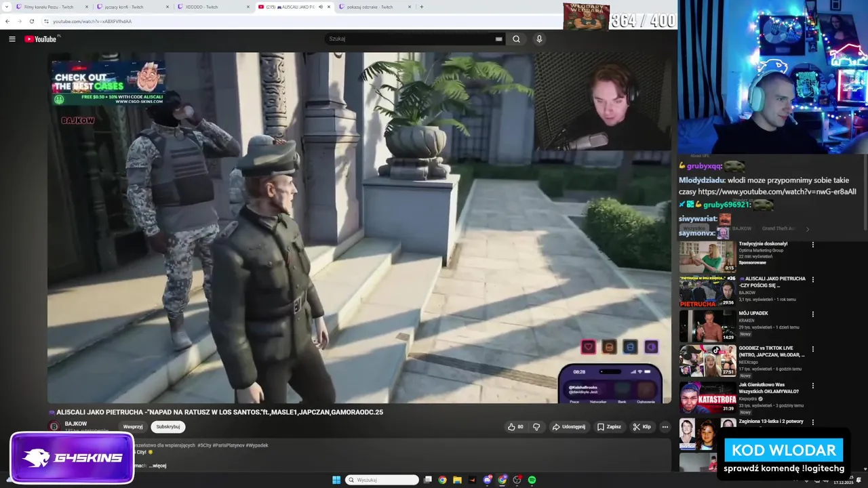The width and height of the screenshot is (868, 488).
Task: Close the 'XDDDDD - Twitch' tab
Action: coord(248,7)
